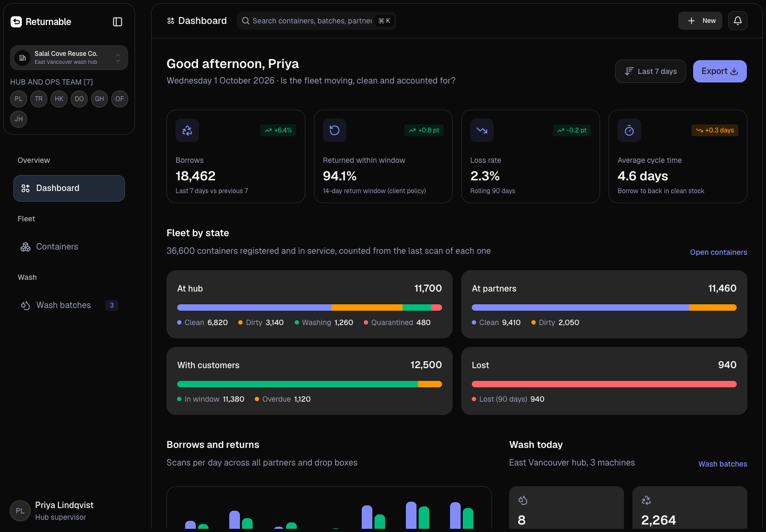The image size is (766, 532).
Task: Click the +0.8 pt trend badge
Action: point(424,130)
